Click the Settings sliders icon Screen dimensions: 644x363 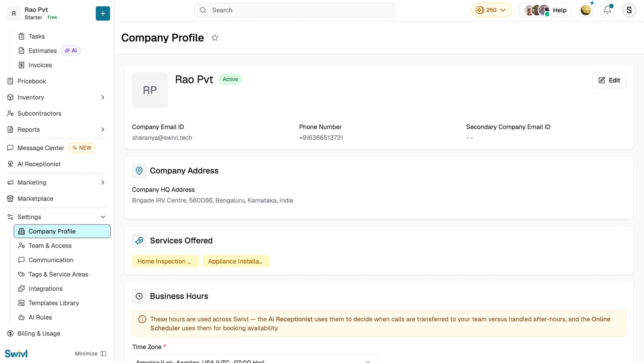pos(10,217)
